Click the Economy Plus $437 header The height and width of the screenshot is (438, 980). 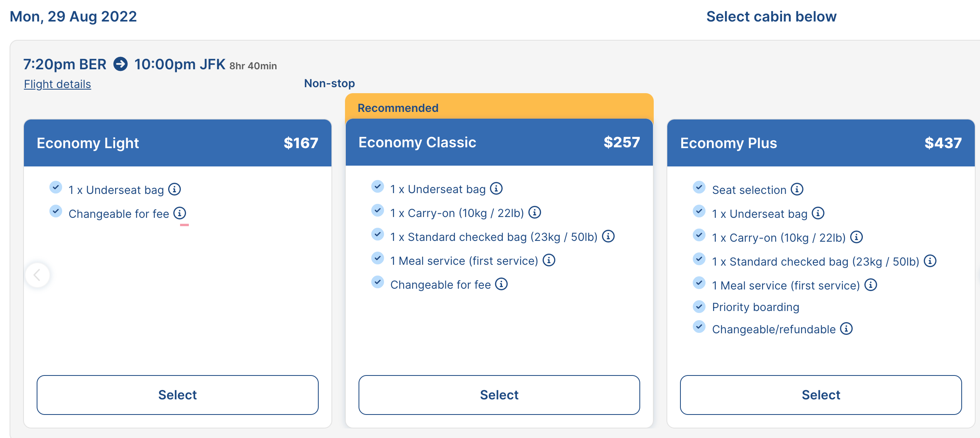(x=821, y=143)
